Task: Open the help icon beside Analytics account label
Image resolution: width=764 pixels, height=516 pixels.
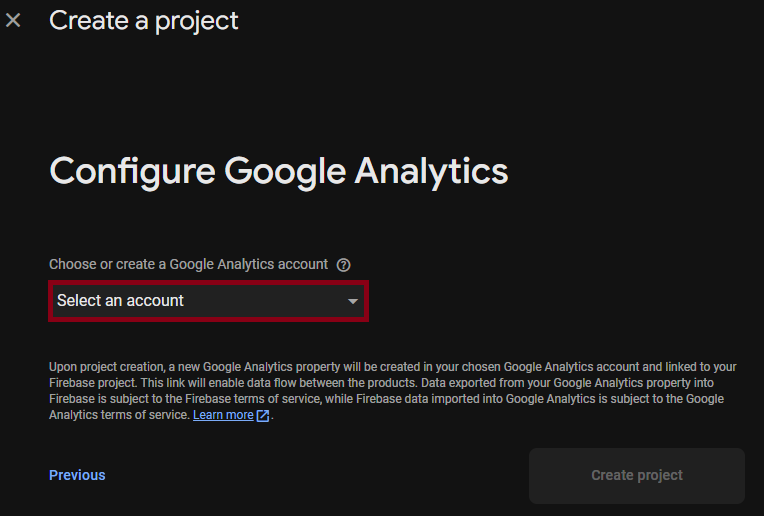Action: (344, 265)
